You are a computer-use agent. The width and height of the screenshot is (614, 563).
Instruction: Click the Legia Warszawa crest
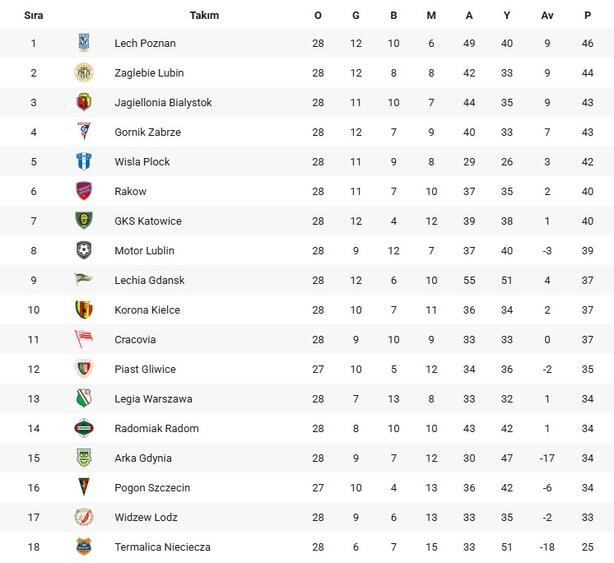[84, 399]
